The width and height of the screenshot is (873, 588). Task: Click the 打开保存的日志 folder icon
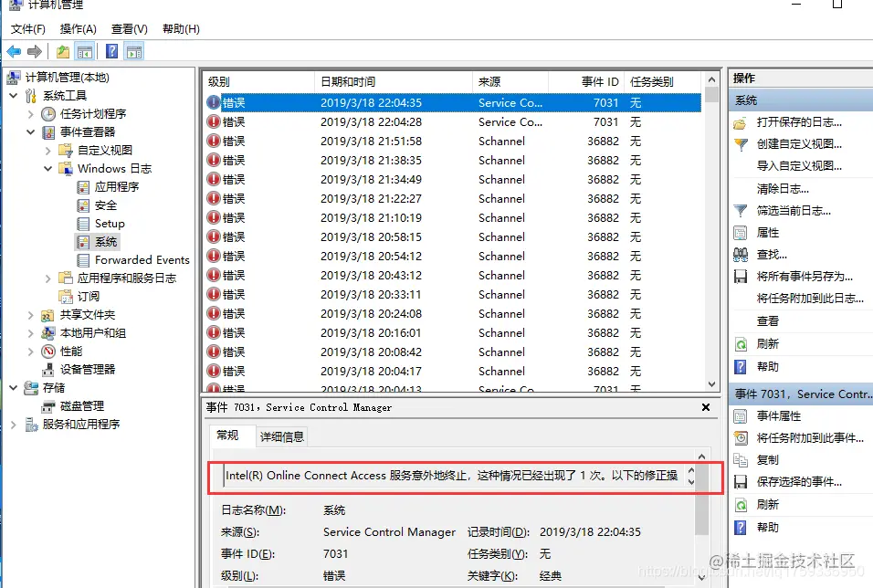pos(740,123)
